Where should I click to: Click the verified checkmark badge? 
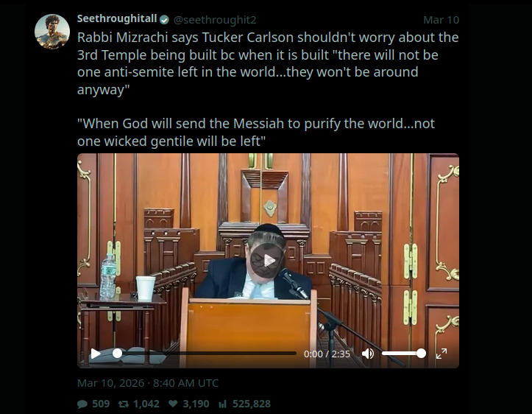[164, 20]
